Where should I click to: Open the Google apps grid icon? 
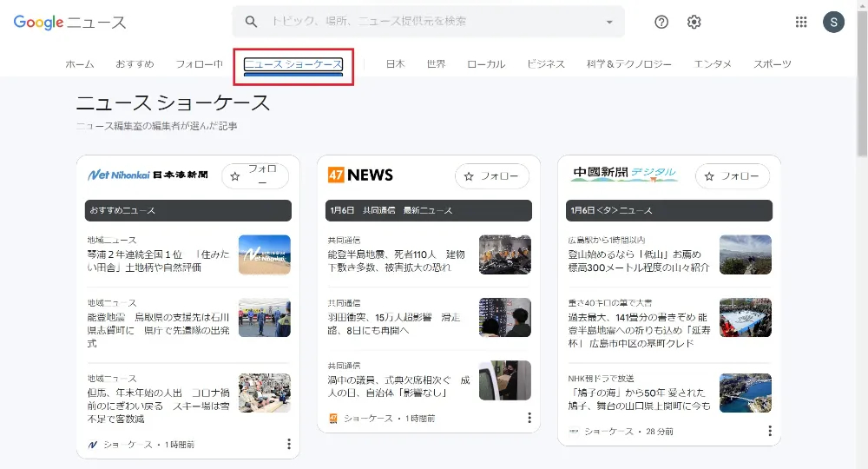point(800,22)
